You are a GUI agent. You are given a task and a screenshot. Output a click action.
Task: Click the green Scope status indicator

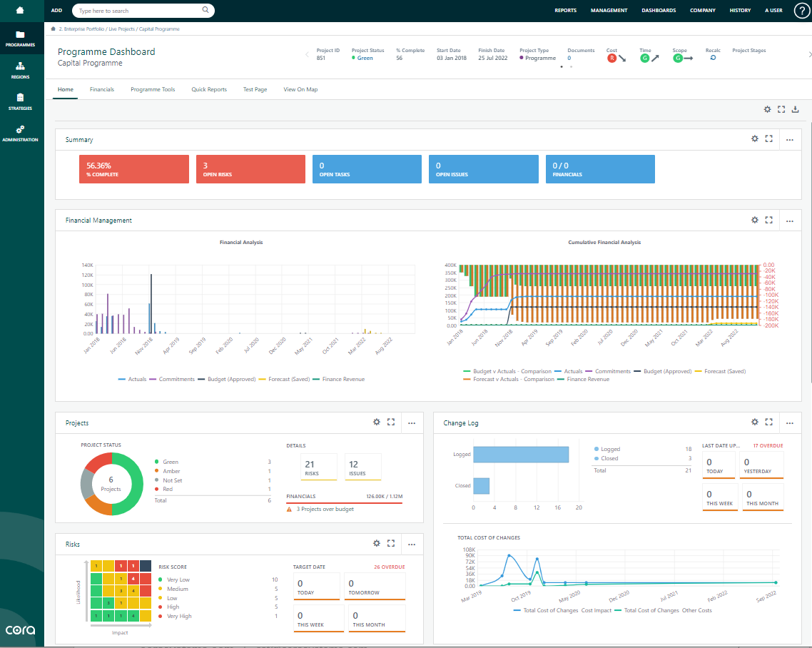pos(677,58)
